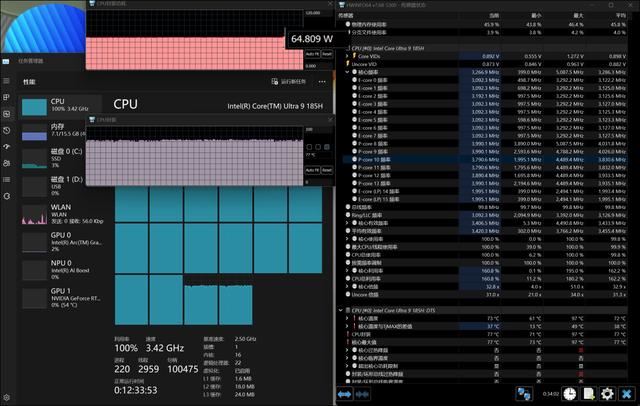Select CPU item in performance list
640x406 pixels.
tap(60, 106)
